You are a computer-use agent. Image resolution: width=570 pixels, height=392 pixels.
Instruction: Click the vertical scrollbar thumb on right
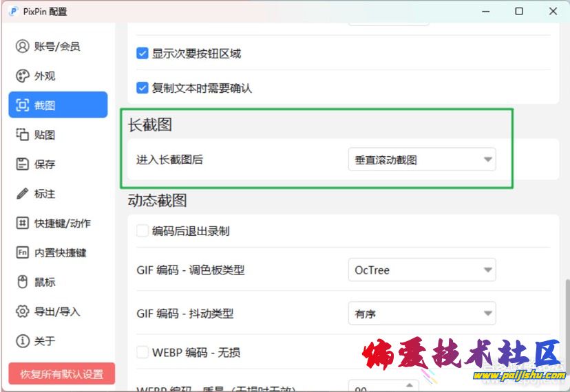click(x=566, y=316)
